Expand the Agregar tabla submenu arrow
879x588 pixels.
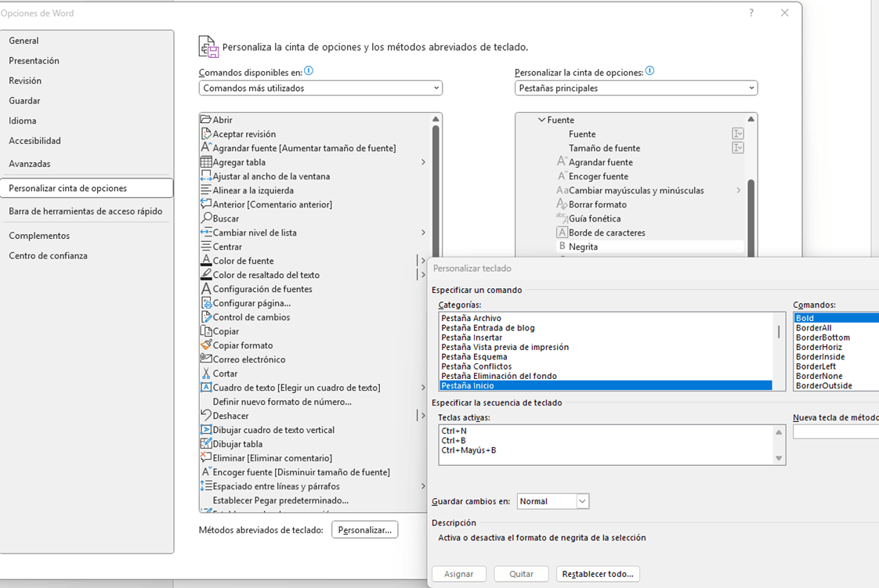pos(423,162)
